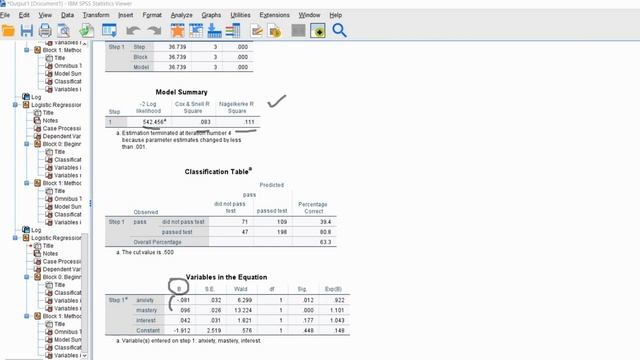Open the Extensions menu
640x360 pixels.
[x=274, y=15]
